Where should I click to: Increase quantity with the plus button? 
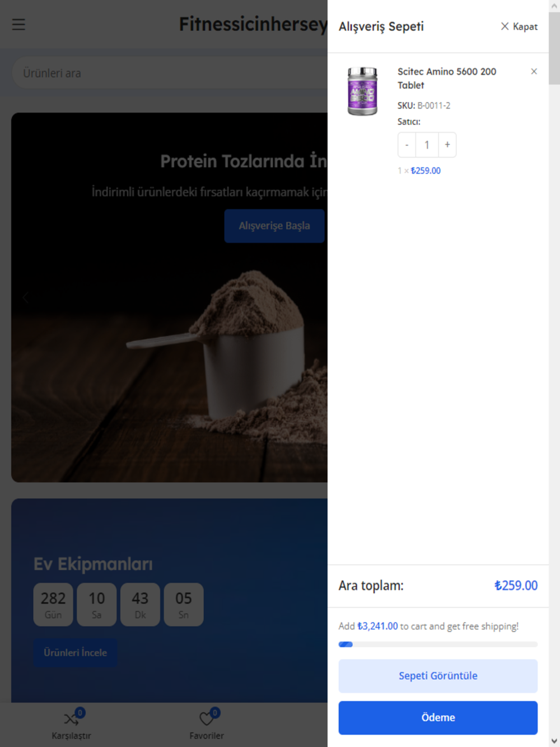click(x=447, y=145)
